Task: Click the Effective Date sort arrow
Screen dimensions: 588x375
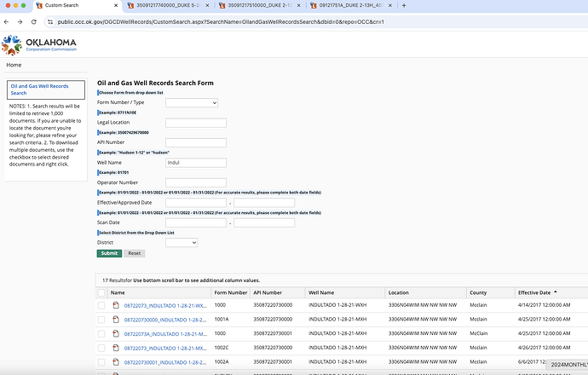Action: 556,292
